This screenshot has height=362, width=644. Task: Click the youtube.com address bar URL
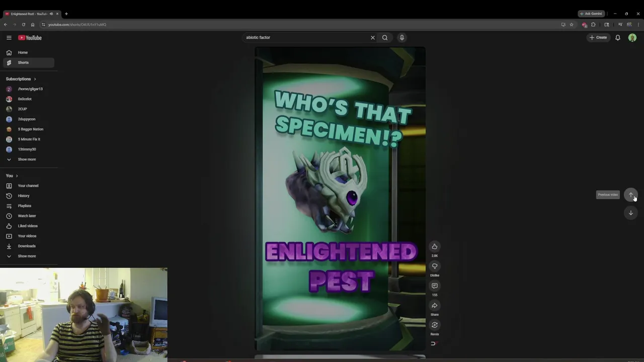pos(77,25)
